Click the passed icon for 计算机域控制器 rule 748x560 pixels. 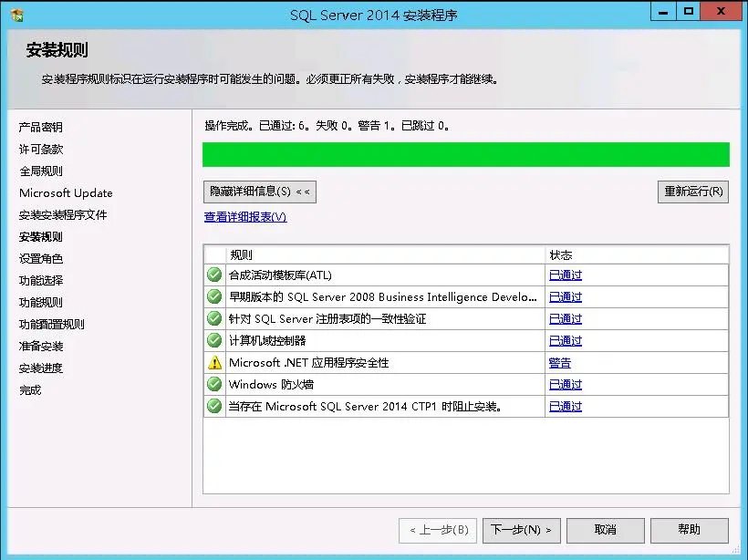point(214,340)
